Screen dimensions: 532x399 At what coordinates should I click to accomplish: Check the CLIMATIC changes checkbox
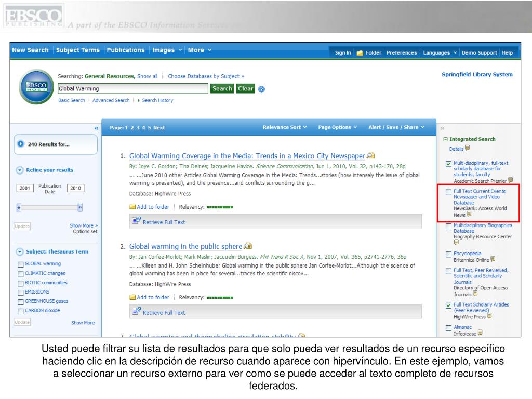click(20, 274)
